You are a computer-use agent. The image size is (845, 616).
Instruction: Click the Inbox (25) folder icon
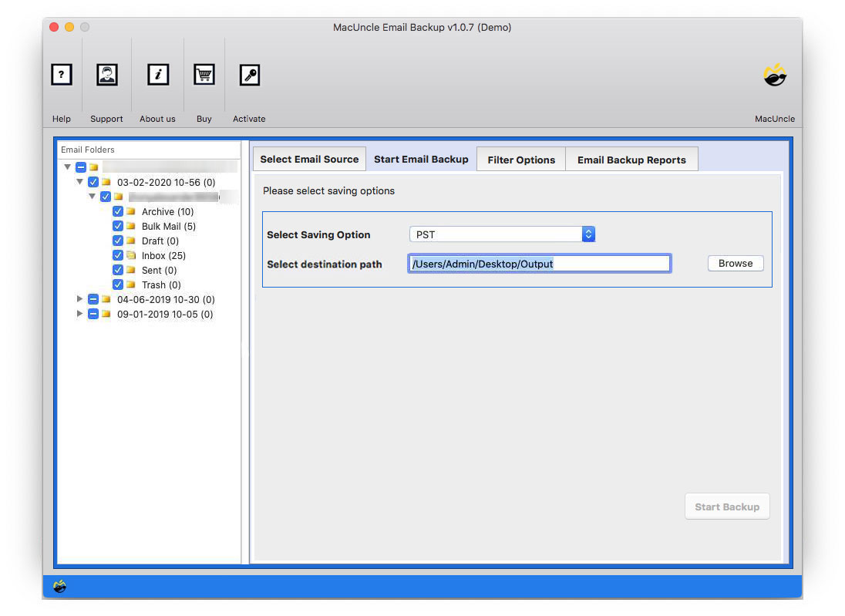[x=131, y=255]
